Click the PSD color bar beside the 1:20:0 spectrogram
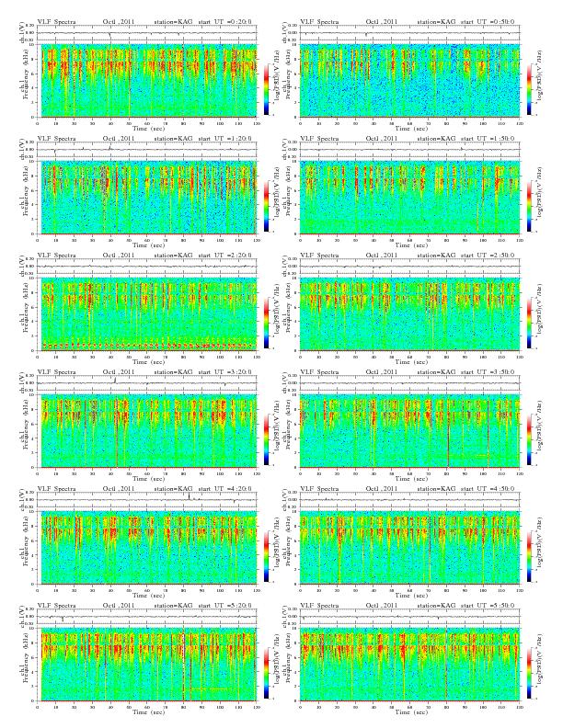Screen dimensions: 563x728 266,206
